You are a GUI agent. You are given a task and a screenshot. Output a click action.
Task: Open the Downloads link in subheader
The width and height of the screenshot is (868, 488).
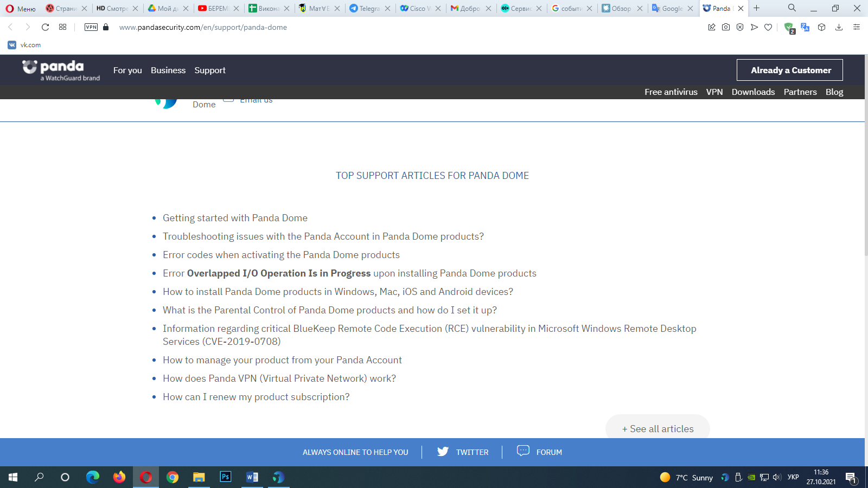pos(753,92)
